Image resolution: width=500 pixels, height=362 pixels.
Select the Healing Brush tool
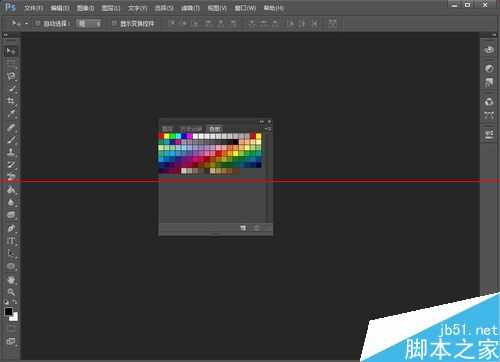(11, 127)
